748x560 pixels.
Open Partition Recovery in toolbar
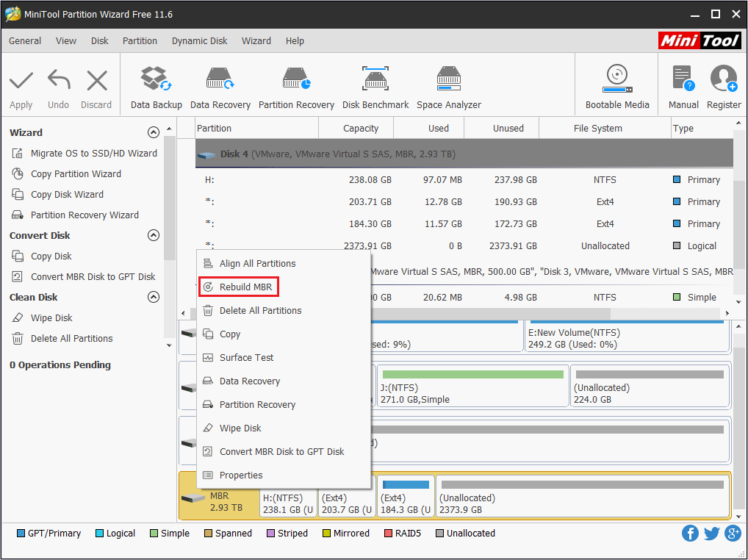296,88
